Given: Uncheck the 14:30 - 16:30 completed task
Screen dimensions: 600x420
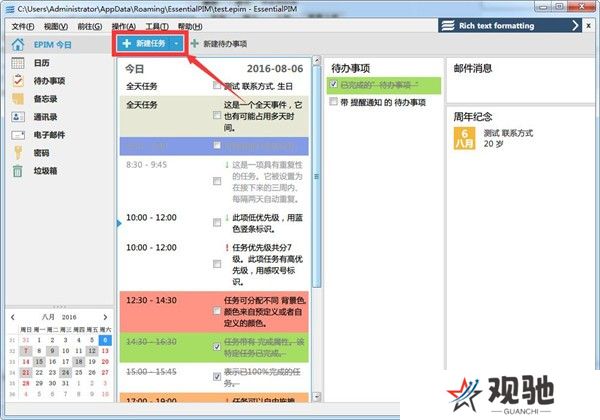Looking at the screenshot, I should (x=217, y=347).
